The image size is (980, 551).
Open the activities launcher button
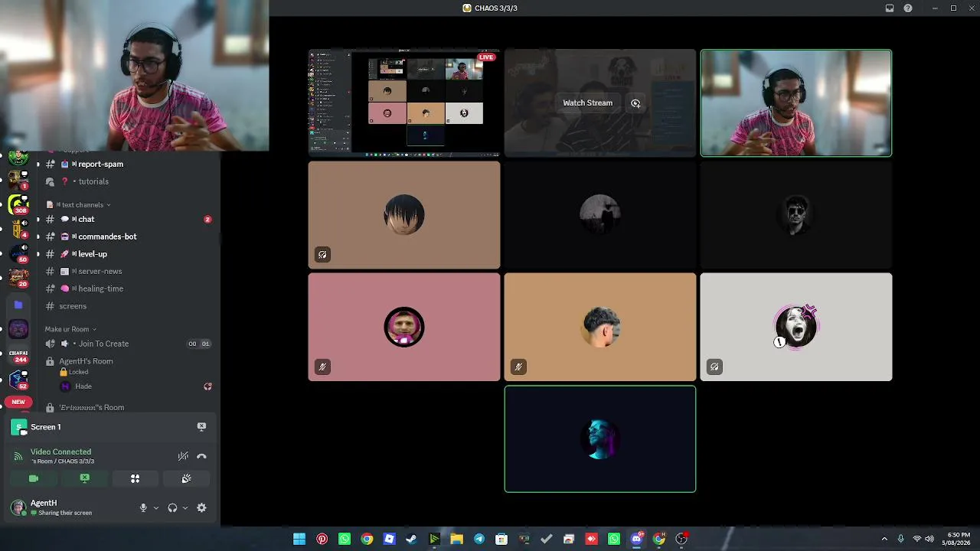click(x=135, y=478)
